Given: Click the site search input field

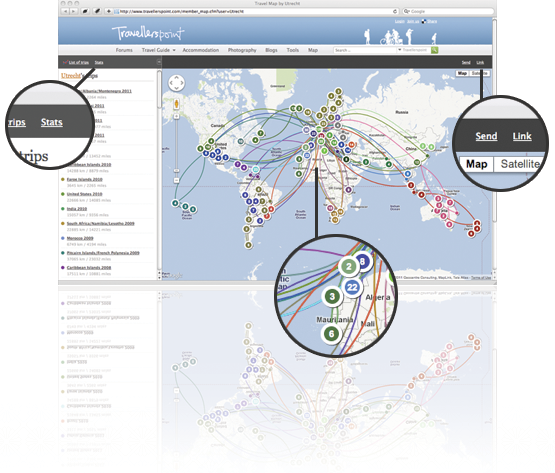Looking at the screenshot, I should (365, 50).
